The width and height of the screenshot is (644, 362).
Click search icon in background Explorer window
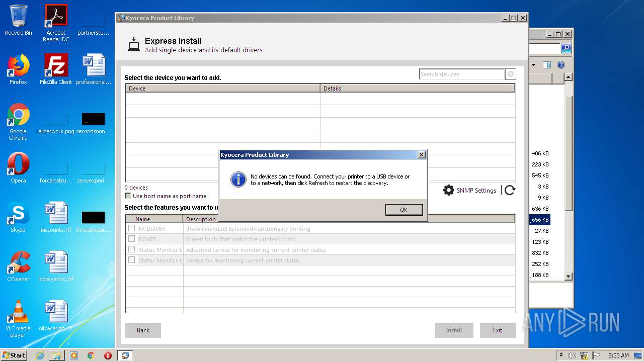pos(566,48)
